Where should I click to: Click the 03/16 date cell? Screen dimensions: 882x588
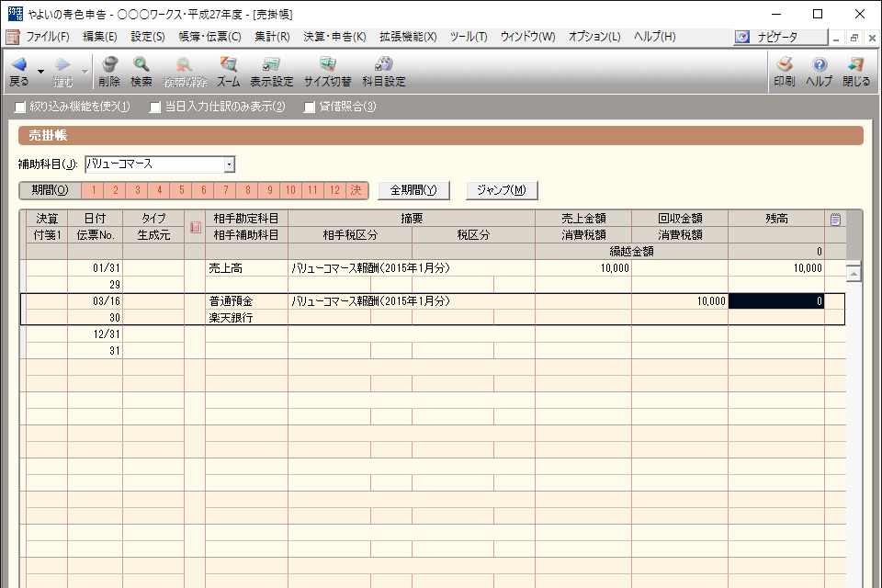(95, 301)
